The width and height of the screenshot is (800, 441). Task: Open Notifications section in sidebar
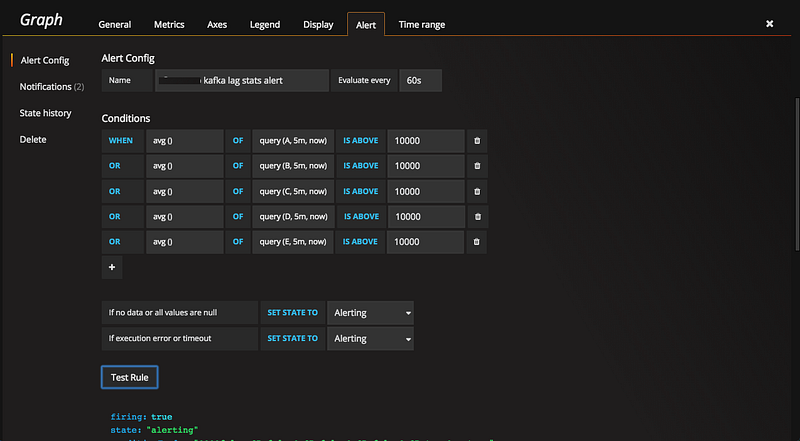click(x=52, y=87)
